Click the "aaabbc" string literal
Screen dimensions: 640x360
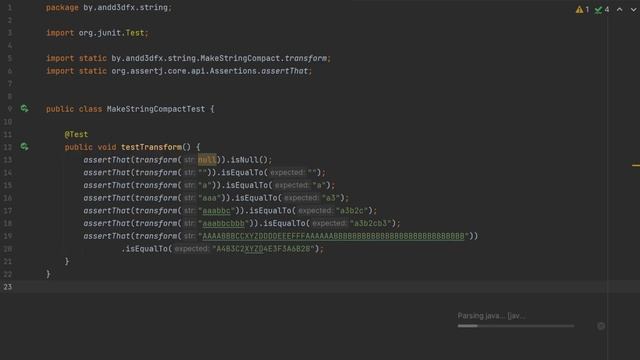point(216,211)
